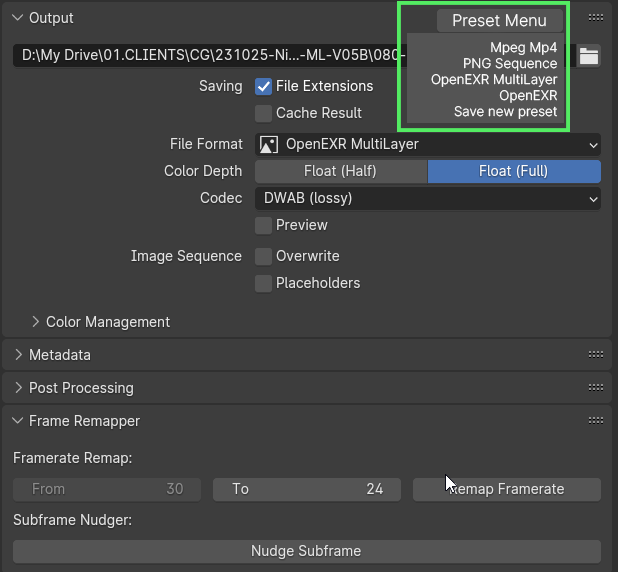618x572 pixels.
Task: Open the Codec DWAB (lossy) dropdown
Action: coord(428,198)
